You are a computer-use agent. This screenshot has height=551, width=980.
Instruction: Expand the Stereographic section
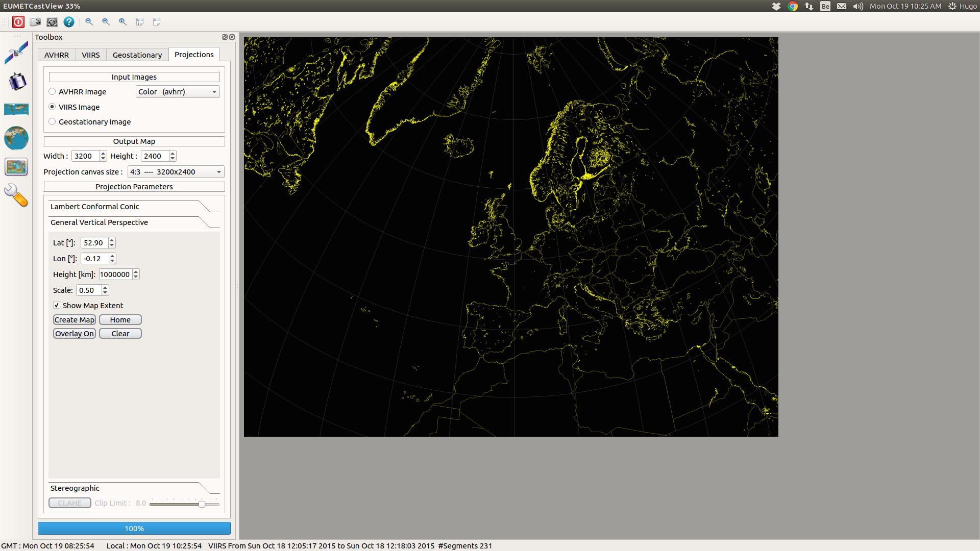(x=134, y=488)
